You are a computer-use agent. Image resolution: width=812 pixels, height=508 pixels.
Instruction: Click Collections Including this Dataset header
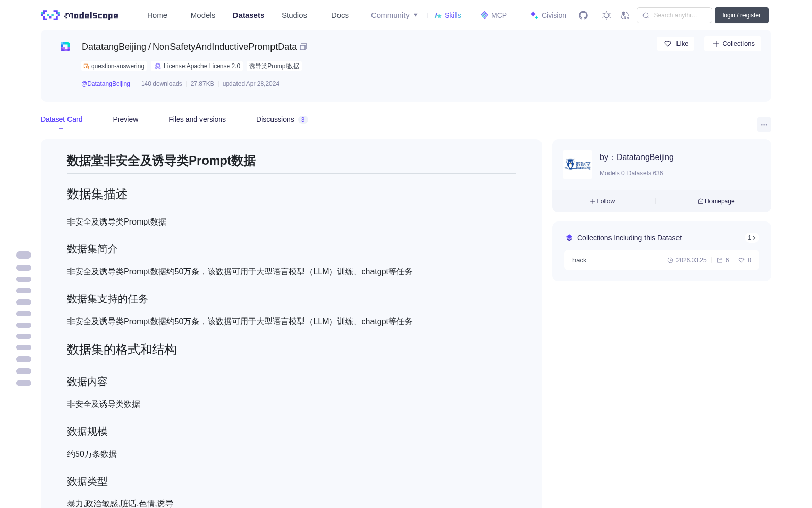coord(629,238)
